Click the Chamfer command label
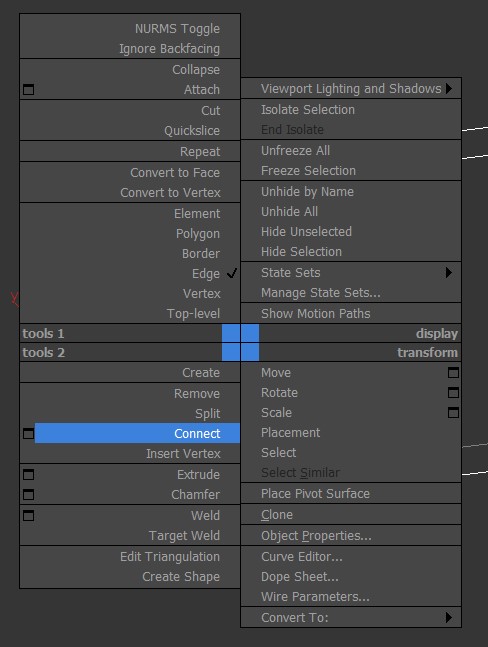Image resolution: width=488 pixels, height=647 pixels. [196, 494]
